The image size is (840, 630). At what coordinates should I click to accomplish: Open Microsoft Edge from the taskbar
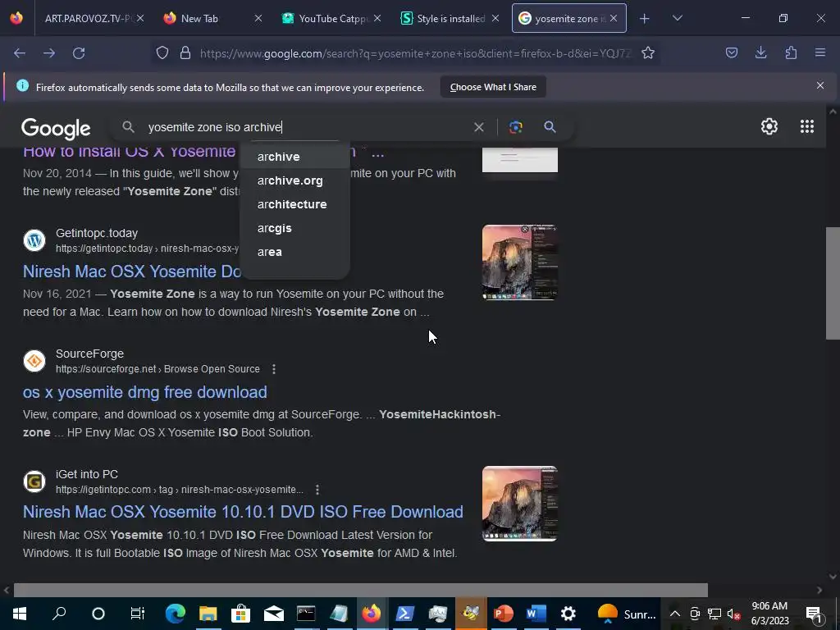coord(176,614)
